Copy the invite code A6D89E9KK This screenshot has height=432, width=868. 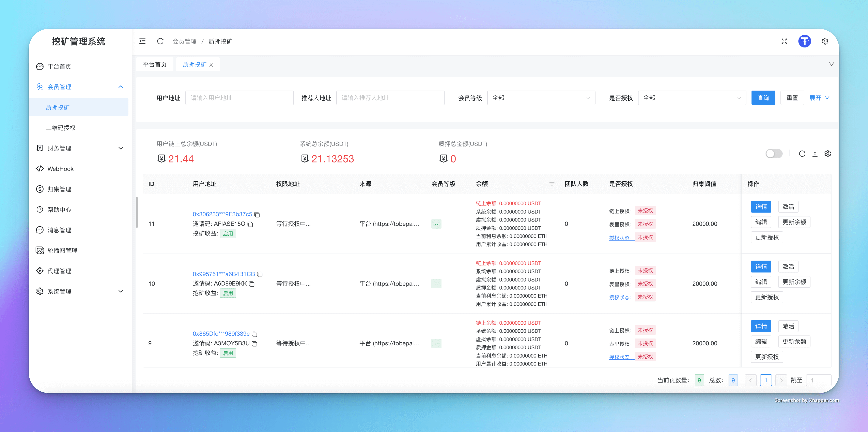[252, 284]
